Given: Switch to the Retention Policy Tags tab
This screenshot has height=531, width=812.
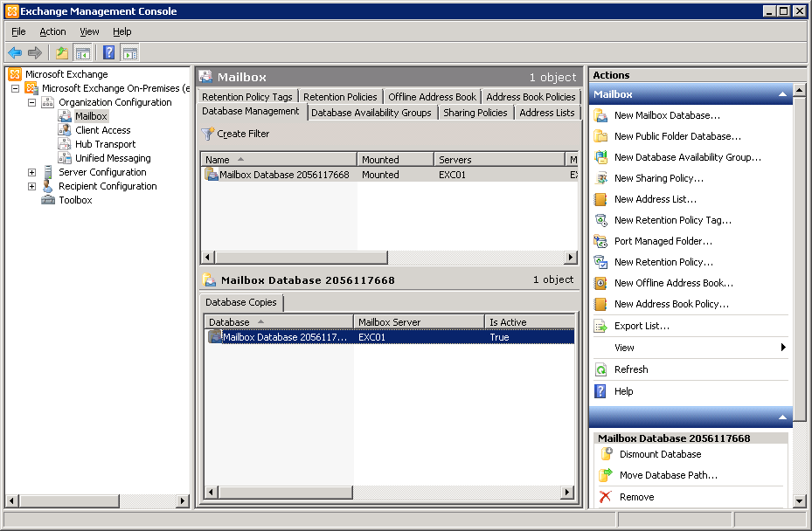Looking at the screenshot, I should tap(247, 97).
